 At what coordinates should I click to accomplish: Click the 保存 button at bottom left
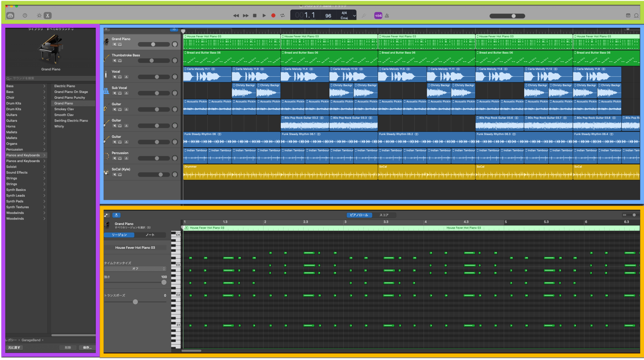point(87,347)
